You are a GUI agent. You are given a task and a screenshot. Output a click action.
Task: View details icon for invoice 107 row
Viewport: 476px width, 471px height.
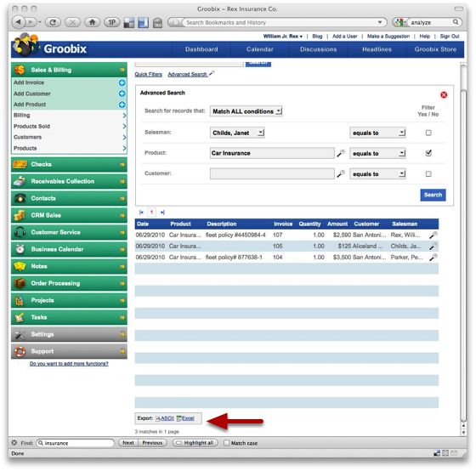(433, 235)
